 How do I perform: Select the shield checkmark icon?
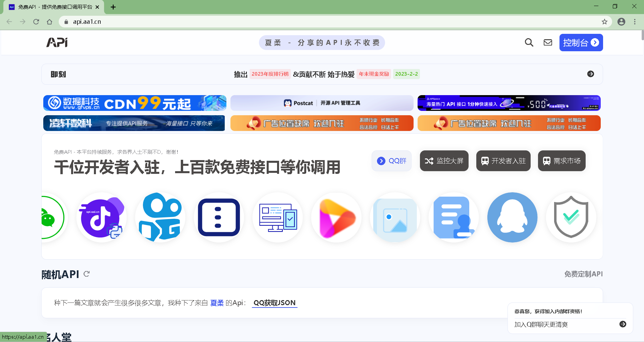pyautogui.click(x=571, y=217)
